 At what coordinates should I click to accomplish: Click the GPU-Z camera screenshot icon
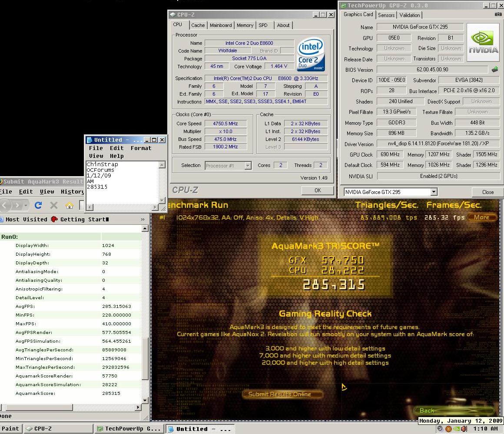point(498,14)
